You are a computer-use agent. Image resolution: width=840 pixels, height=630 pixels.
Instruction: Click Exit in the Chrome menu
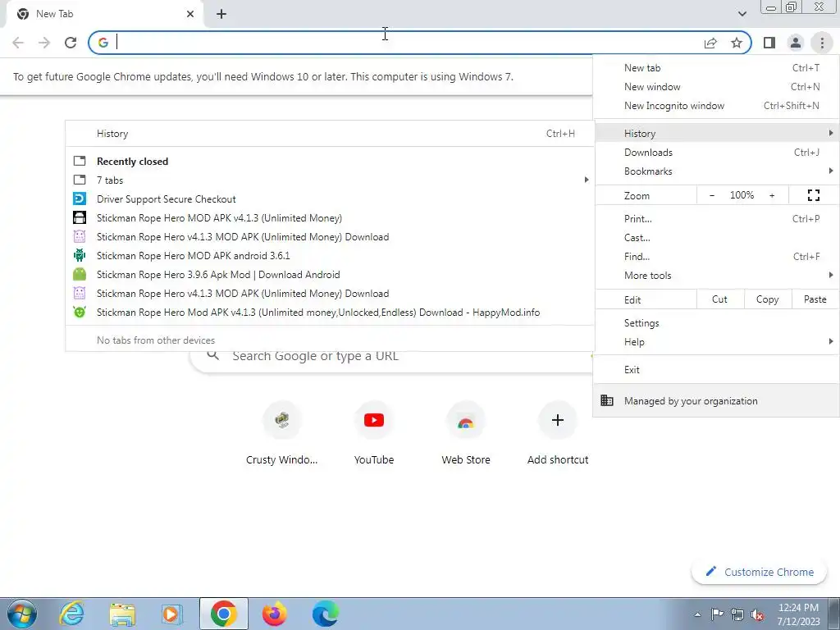coord(716,370)
